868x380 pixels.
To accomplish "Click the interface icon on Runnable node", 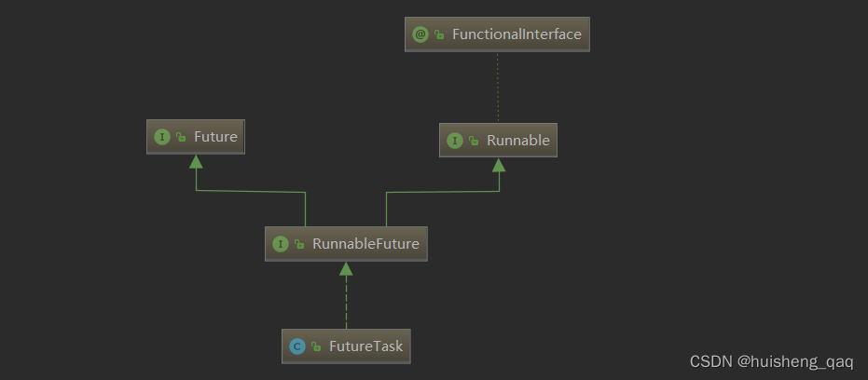I will click(455, 141).
